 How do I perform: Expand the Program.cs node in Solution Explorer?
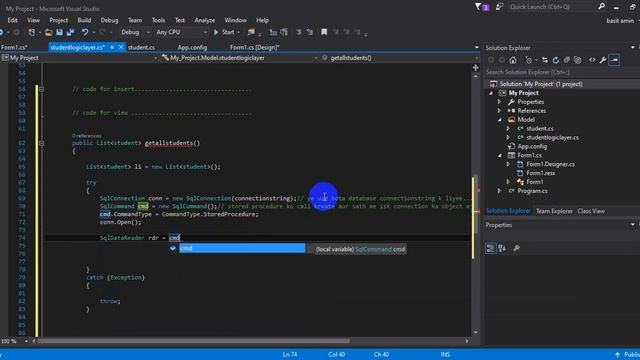(x=499, y=191)
